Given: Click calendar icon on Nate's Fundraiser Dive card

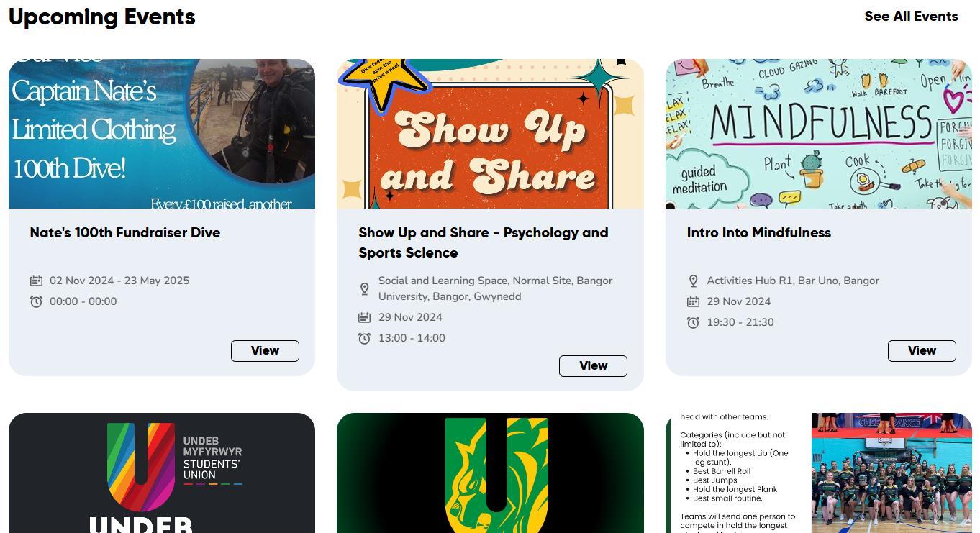Looking at the screenshot, I should (x=36, y=281).
